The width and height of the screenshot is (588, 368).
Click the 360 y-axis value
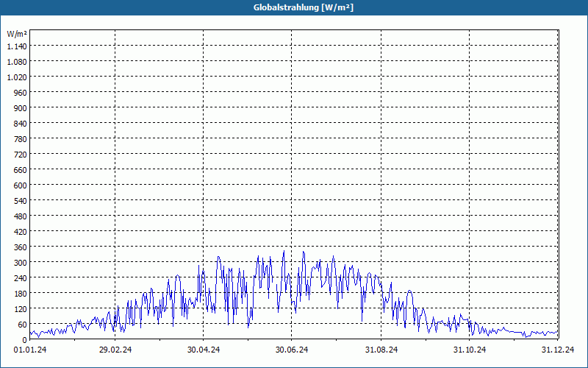tap(21, 247)
